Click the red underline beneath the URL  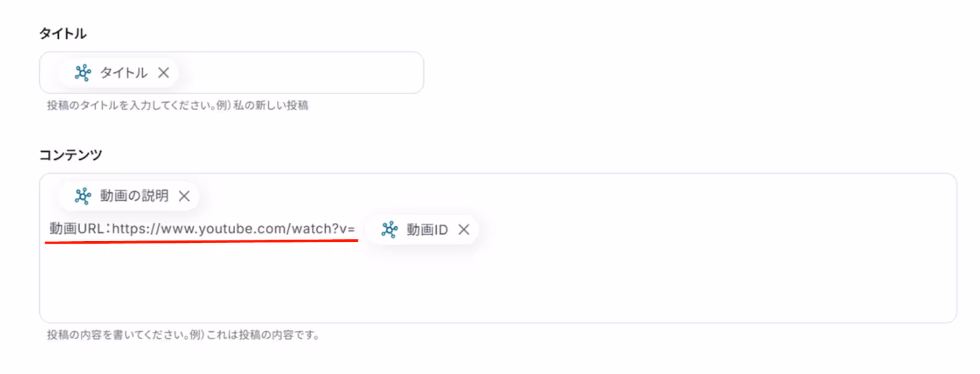coord(202,241)
